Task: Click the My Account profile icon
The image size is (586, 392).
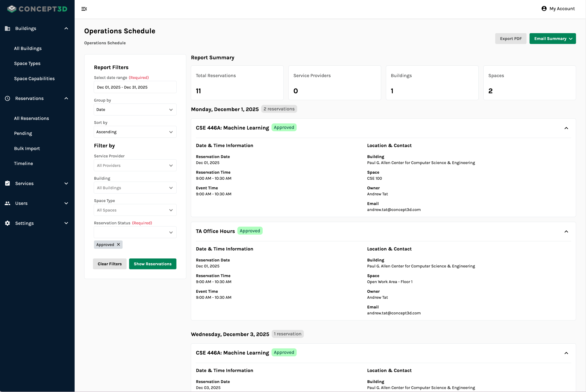Action: pos(544,9)
